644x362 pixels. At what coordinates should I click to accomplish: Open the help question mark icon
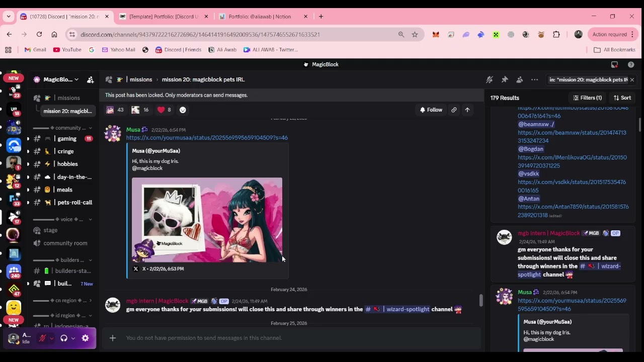631,64
